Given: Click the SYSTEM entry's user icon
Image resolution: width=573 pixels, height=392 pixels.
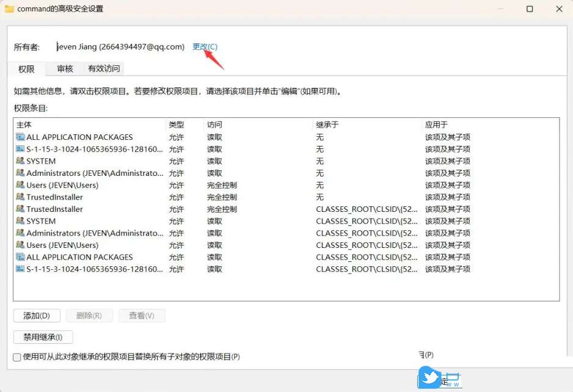Looking at the screenshot, I should point(20,161).
